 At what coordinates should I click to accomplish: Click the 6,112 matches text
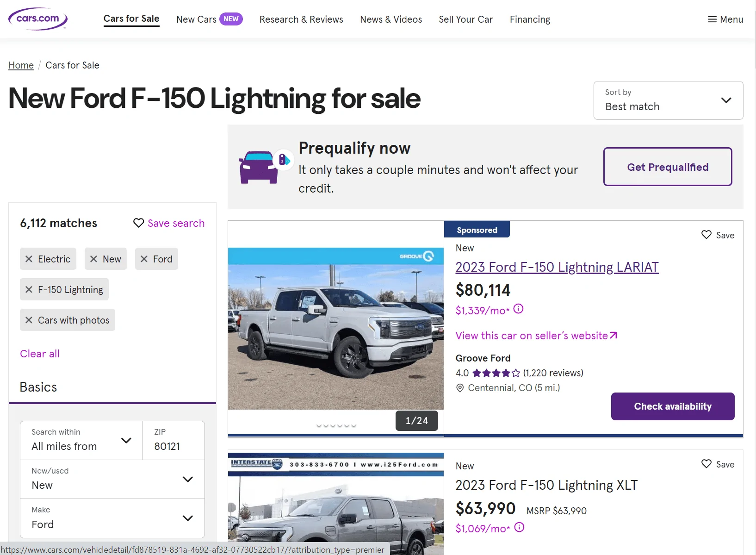click(x=58, y=223)
